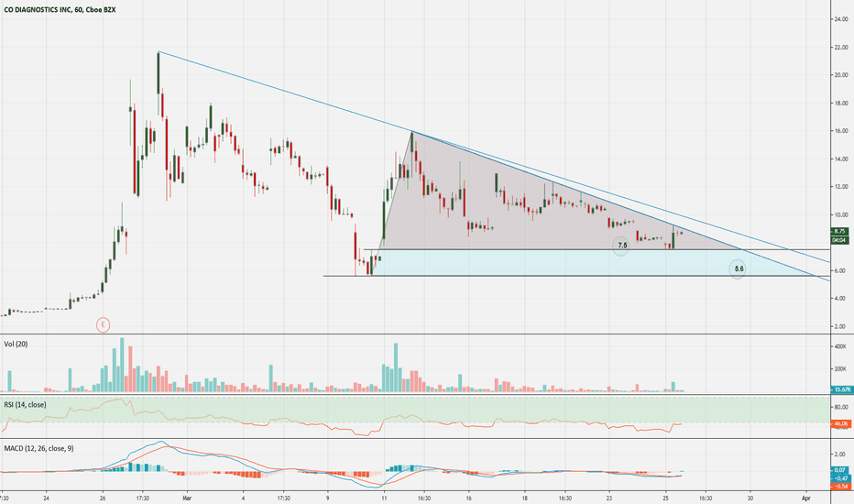Image resolution: width=854 pixels, height=504 pixels.
Task: Open the MACD (12, 26, close, 9) label
Action: click(38, 448)
